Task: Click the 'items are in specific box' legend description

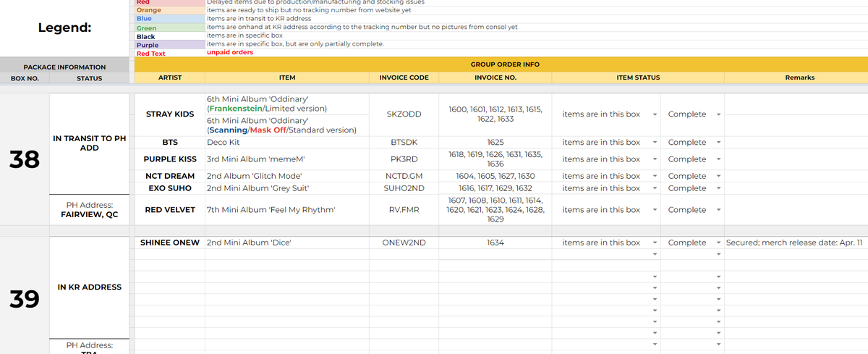Action: [244, 35]
